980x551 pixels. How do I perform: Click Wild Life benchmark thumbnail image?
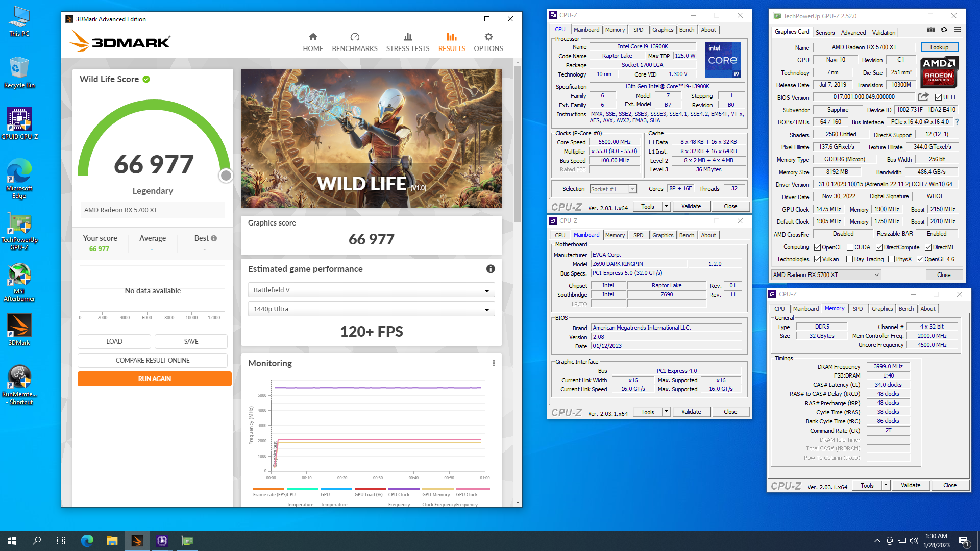371,138
